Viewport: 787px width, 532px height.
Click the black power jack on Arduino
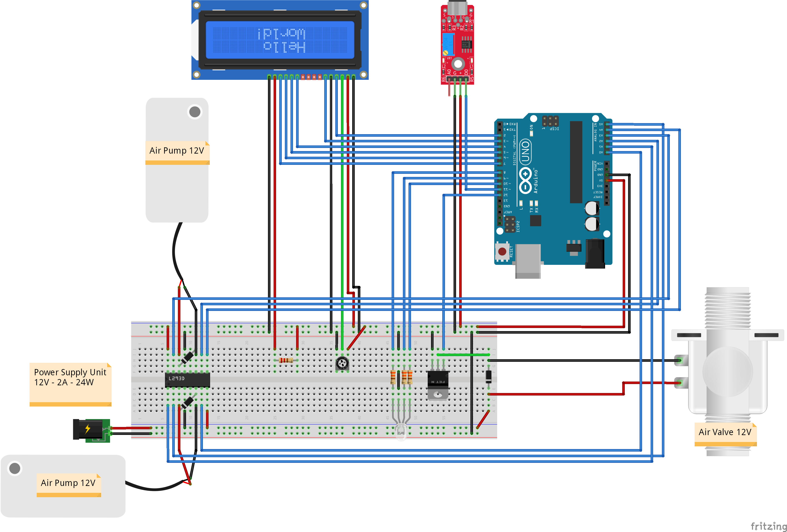click(595, 254)
